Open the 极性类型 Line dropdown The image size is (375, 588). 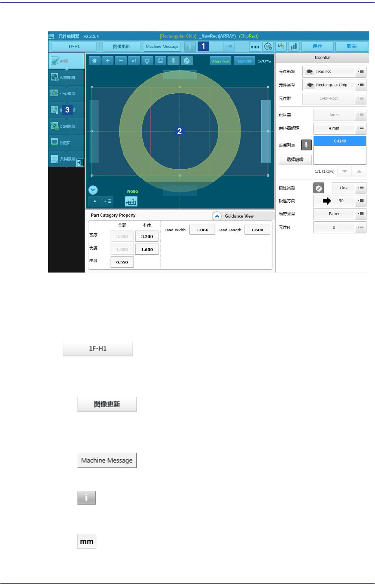tap(361, 188)
